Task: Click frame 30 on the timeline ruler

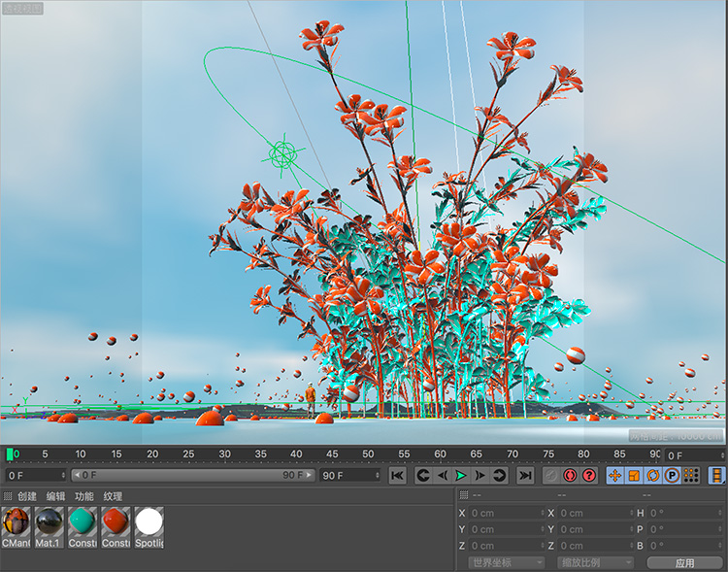Action: click(225, 454)
